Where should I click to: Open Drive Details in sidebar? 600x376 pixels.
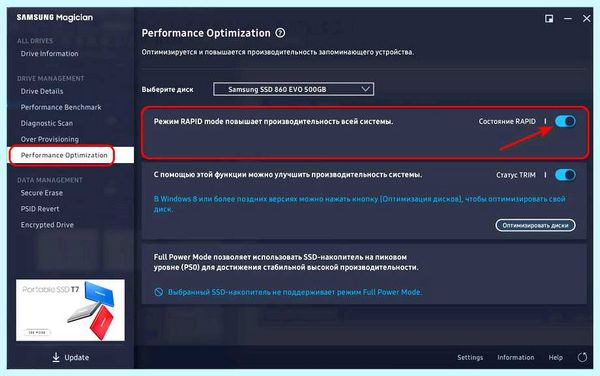click(42, 91)
